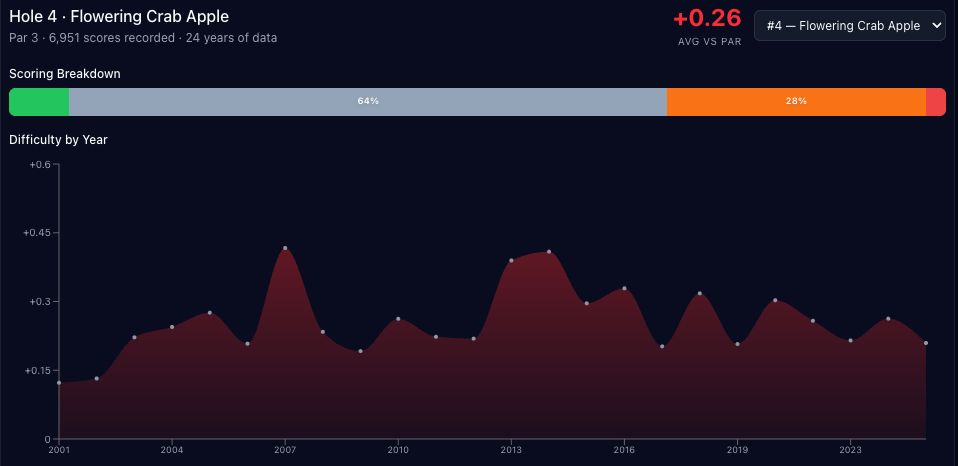This screenshot has width=958, height=466.
Task: Click the +0.26 average vs par value
Action: click(707, 19)
